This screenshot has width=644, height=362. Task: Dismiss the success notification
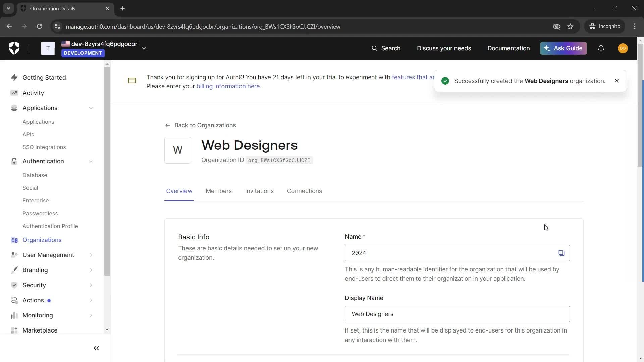tap(617, 81)
